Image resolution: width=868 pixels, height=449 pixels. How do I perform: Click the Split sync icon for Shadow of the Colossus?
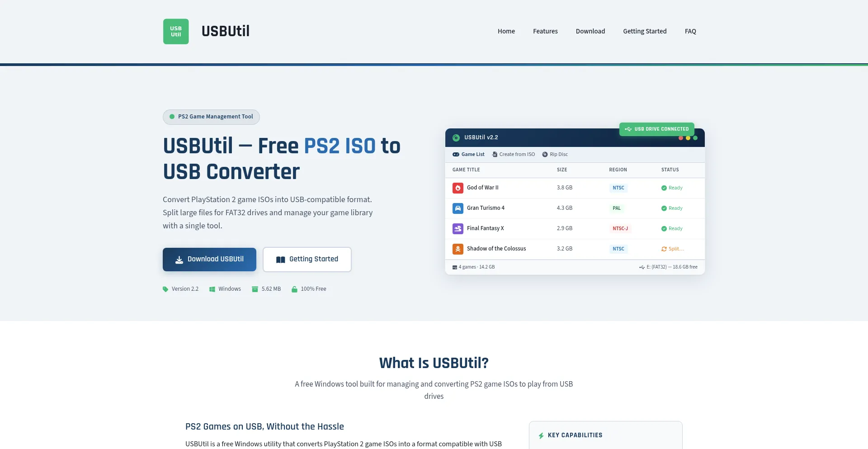tap(664, 249)
